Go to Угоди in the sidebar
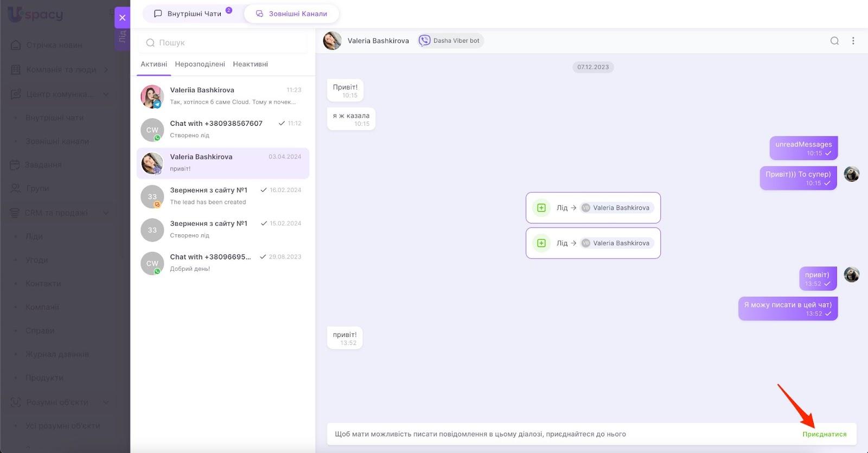 tap(36, 260)
